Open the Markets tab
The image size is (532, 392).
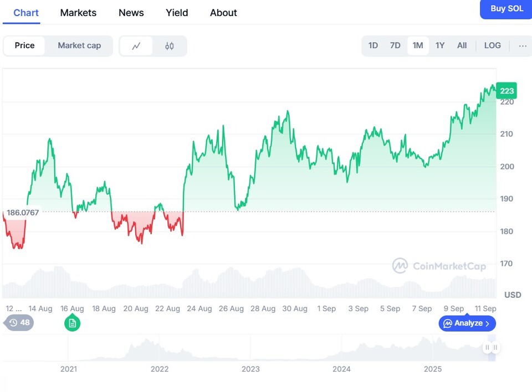click(x=78, y=13)
